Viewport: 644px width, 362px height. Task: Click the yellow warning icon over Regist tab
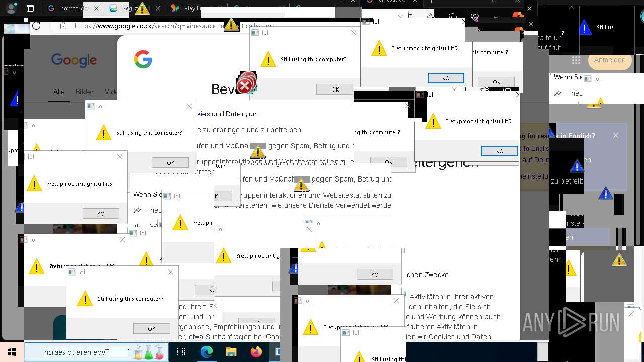tap(142, 8)
